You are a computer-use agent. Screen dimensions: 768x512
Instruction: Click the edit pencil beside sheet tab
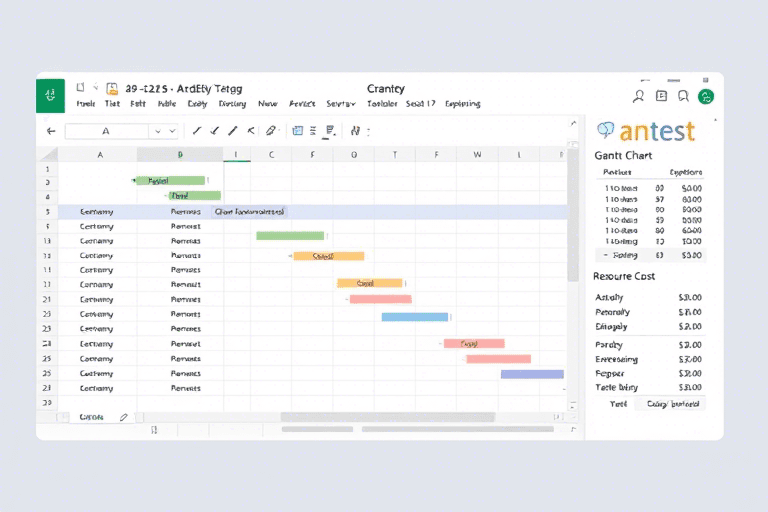[123, 417]
